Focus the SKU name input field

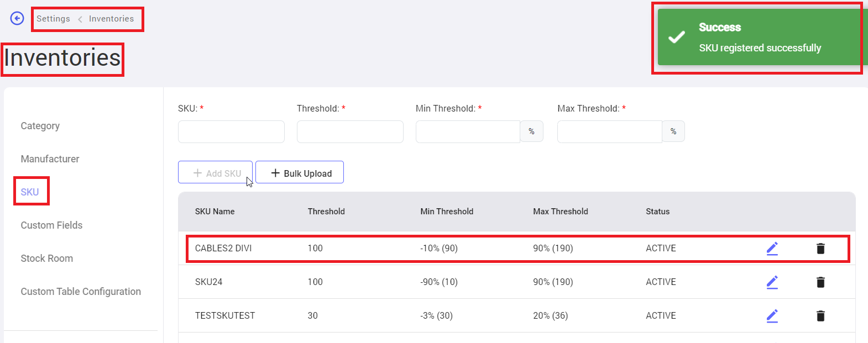(x=231, y=131)
